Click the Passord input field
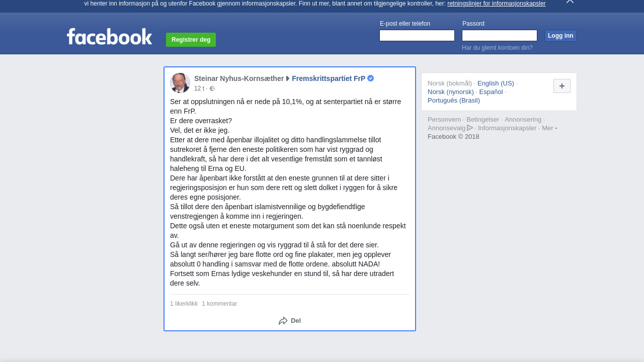644x362 pixels. tap(500, 36)
